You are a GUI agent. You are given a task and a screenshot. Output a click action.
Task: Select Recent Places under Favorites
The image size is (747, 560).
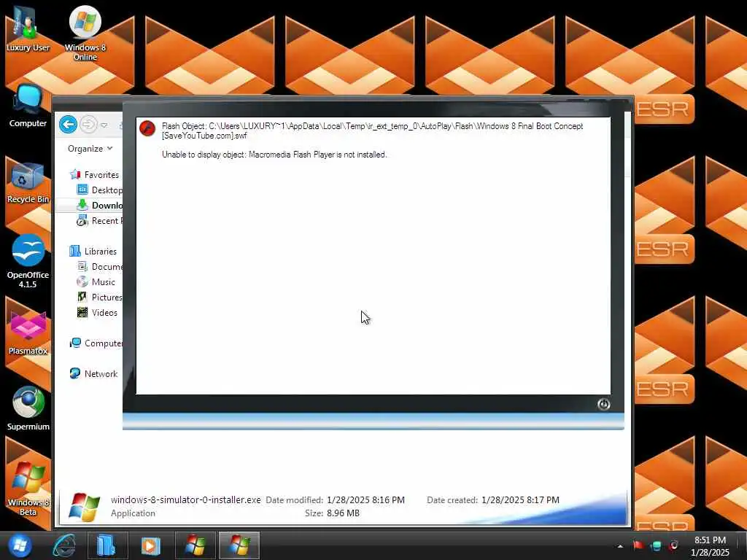coord(99,220)
